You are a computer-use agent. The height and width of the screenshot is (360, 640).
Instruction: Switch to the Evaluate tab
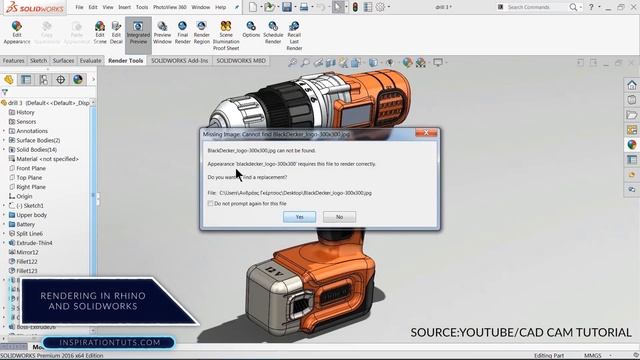click(x=90, y=60)
